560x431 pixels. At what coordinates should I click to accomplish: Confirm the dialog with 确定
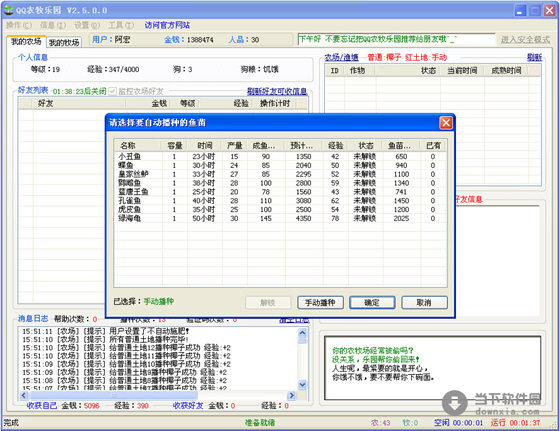click(x=372, y=303)
